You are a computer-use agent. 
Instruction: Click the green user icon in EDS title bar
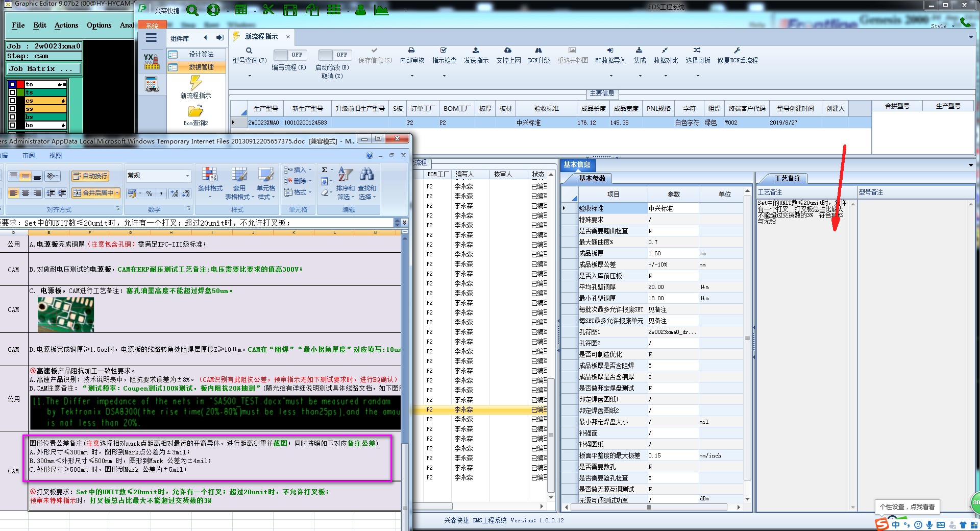pyautogui.click(x=360, y=10)
